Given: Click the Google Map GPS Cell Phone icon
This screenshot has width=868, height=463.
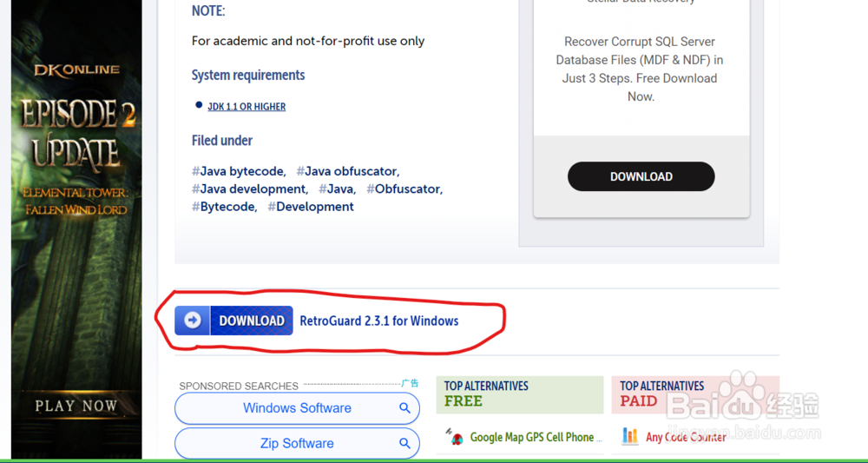Looking at the screenshot, I should (455, 438).
